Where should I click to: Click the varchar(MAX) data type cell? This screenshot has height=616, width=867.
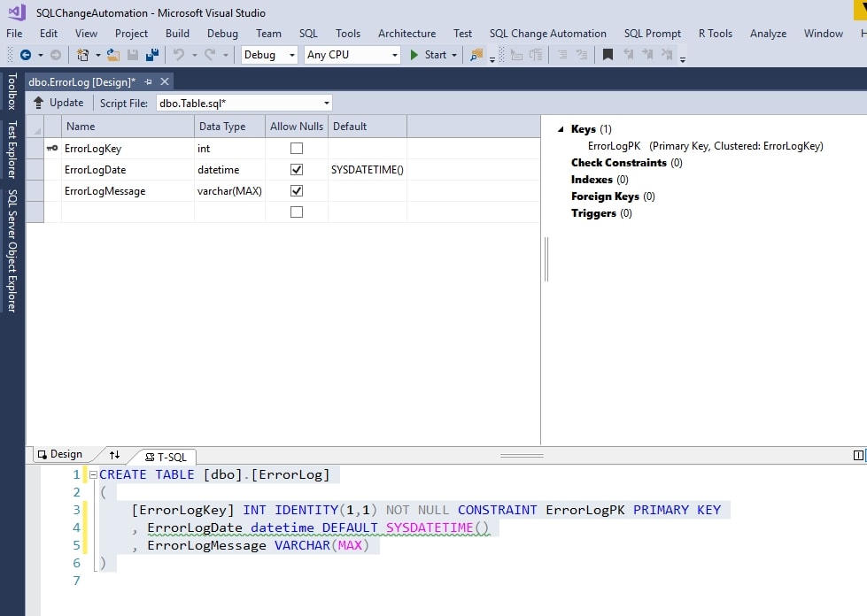pos(229,190)
